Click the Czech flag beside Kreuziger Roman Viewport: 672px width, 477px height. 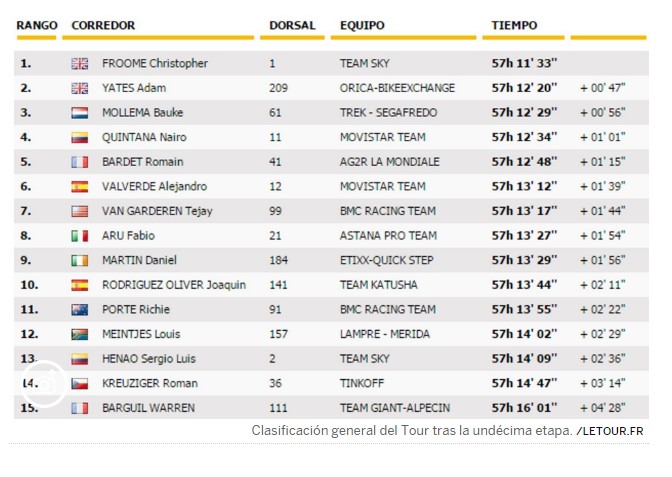80,383
